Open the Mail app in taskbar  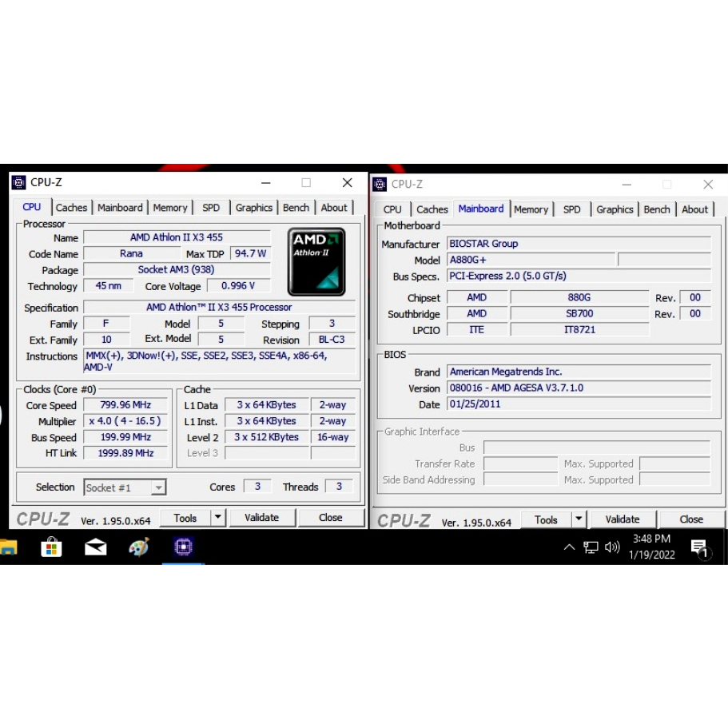point(95,547)
